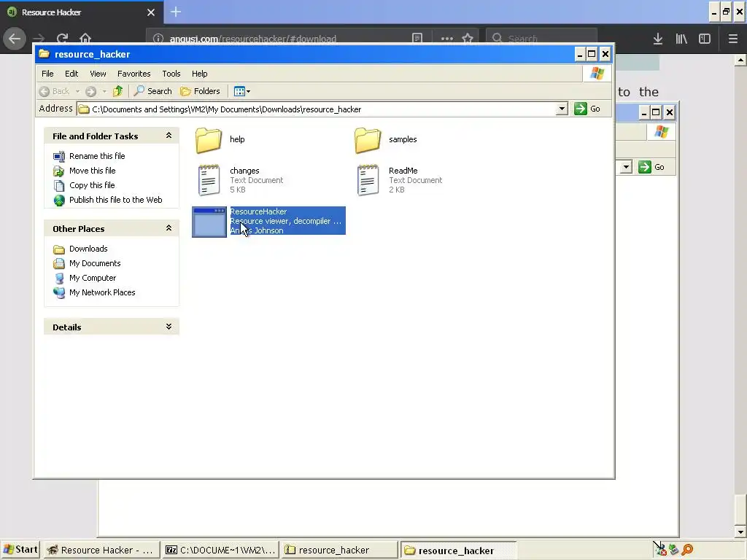This screenshot has height=560, width=747.
Task: Go to My Network Places
Action: [x=102, y=292]
